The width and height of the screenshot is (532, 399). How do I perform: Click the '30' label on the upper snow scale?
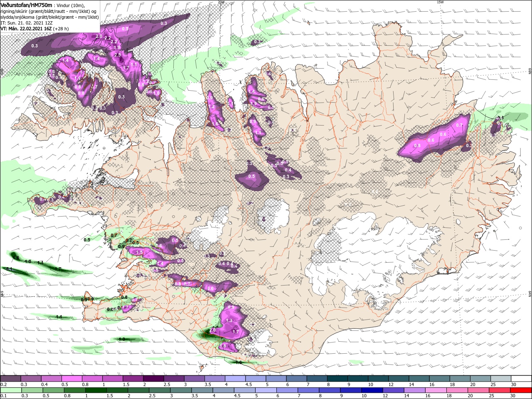click(514, 384)
